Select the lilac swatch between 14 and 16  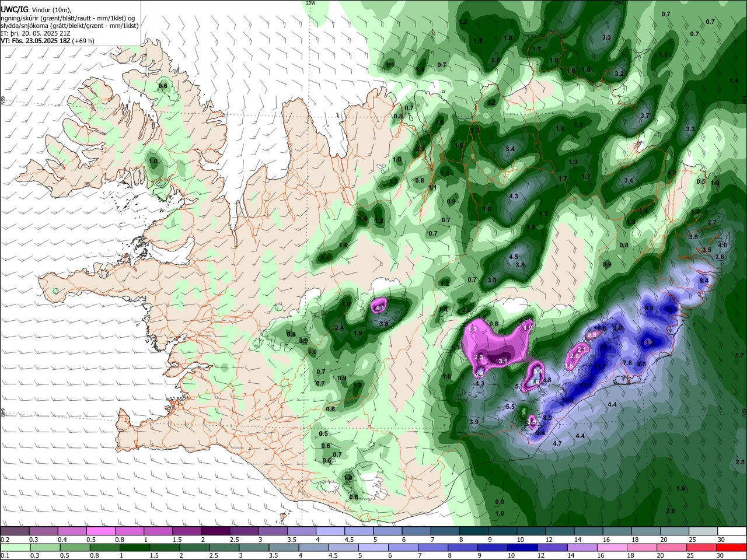click(x=582, y=547)
